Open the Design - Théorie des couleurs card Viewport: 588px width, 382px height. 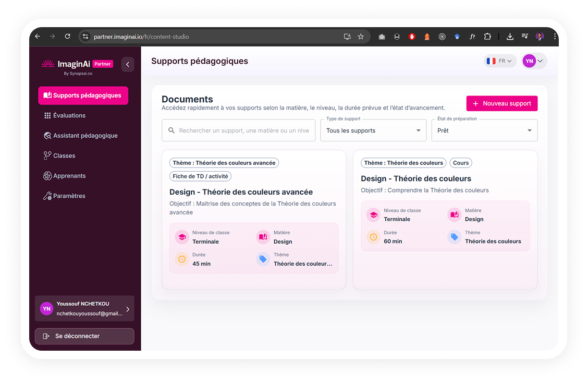click(415, 178)
